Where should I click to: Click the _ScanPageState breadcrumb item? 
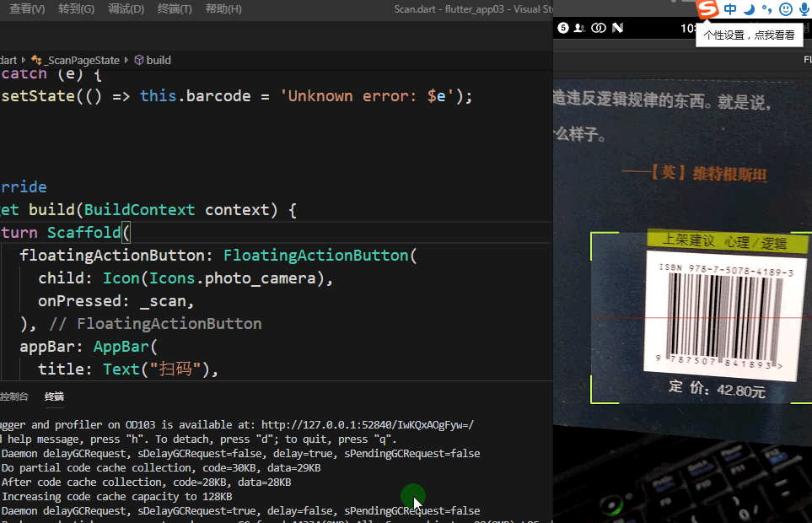[x=82, y=61]
